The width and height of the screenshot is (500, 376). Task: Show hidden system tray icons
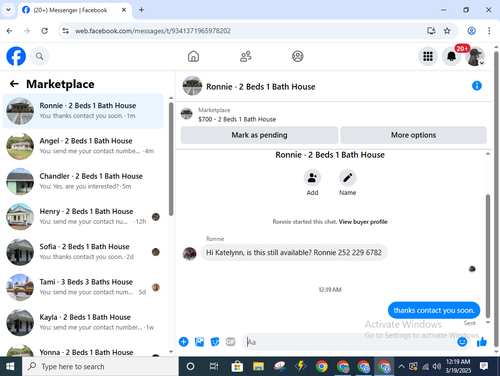point(402,366)
